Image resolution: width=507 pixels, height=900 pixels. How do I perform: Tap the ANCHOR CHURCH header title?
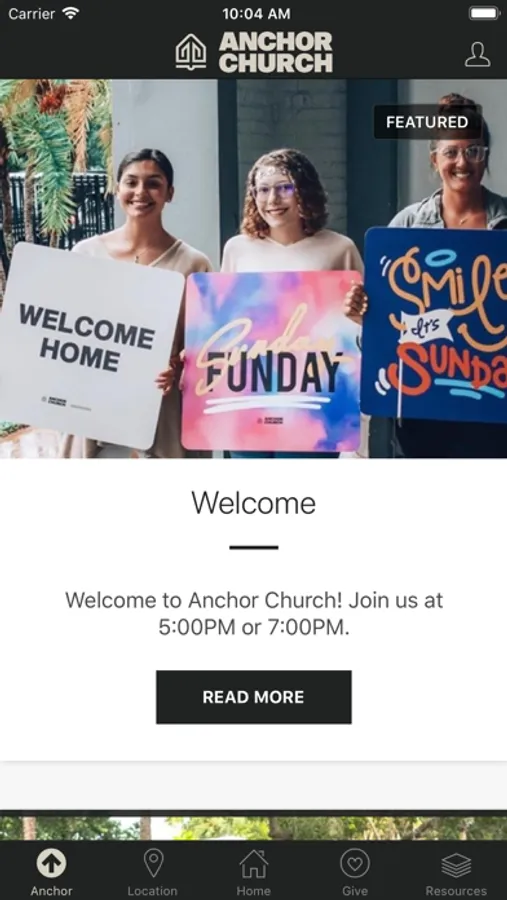[276, 52]
